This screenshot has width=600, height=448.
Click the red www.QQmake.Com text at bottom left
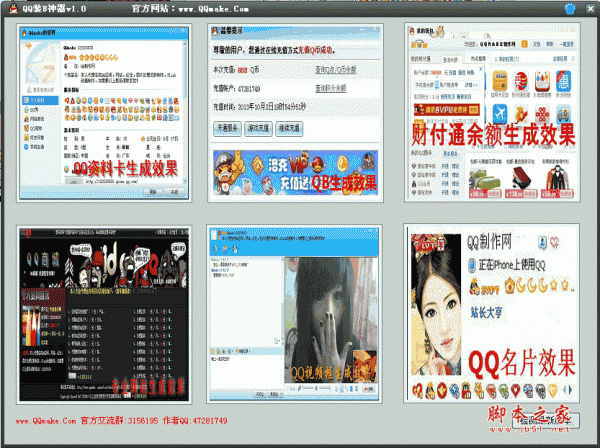click(46, 421)
